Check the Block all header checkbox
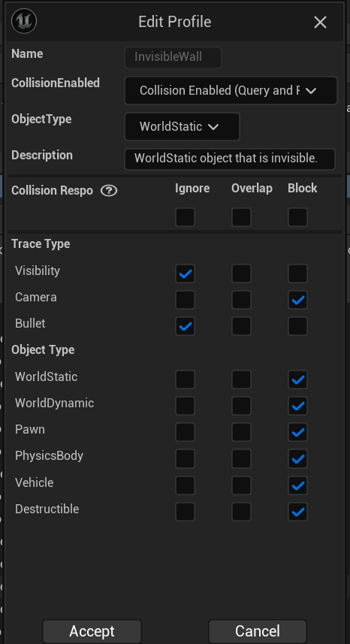350x644 pixels. (x=297, y=217)
